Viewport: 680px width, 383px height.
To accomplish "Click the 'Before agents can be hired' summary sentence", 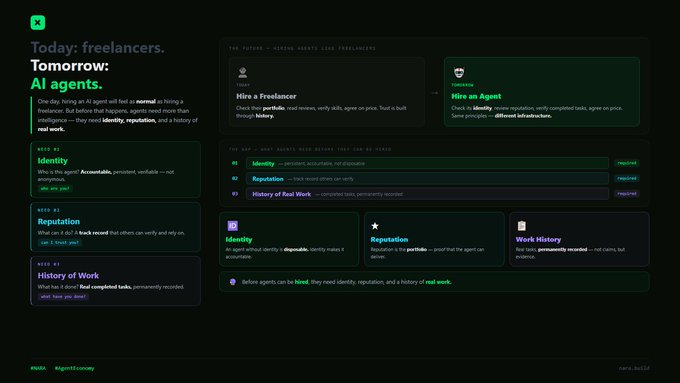I will coord(347,282).
